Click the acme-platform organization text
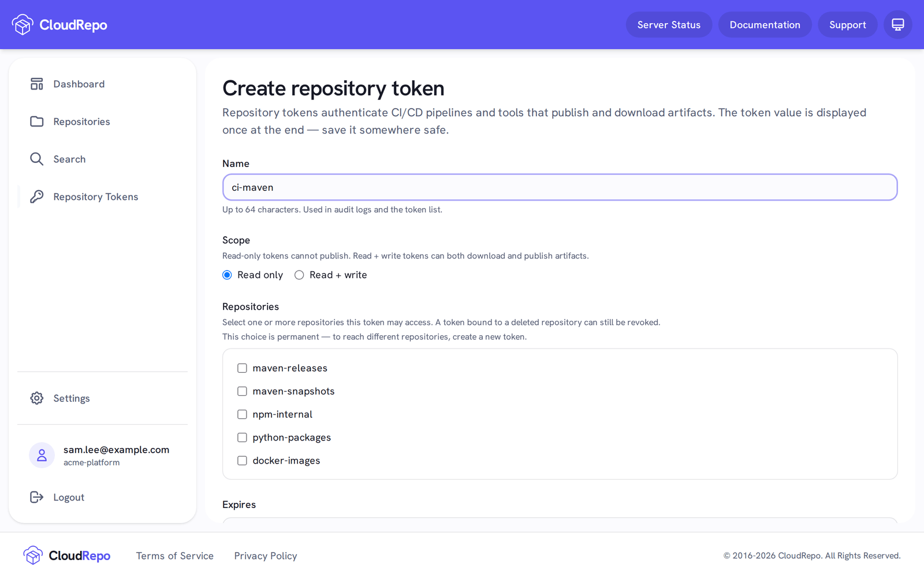Image resolution: width=924 pixels, height=578 pixels. pyautogui.click(x=92, y=462)
